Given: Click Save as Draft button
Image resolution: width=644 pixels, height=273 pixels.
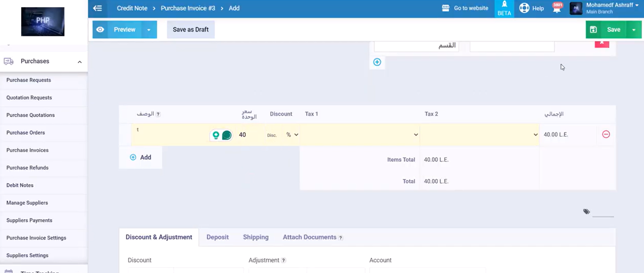Looking at the screenshot, I should pos(191,30).
